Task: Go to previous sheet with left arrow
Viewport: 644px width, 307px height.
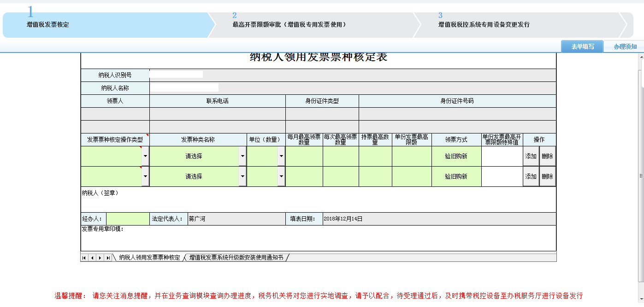Action: [92, 258]
